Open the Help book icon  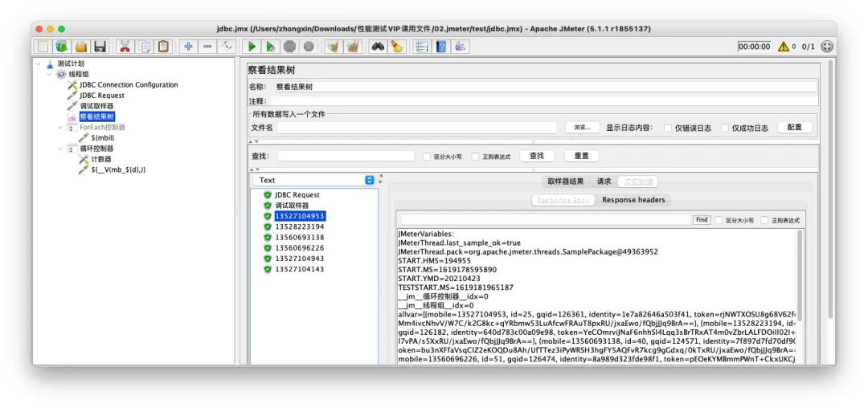[x=440, y=47]
